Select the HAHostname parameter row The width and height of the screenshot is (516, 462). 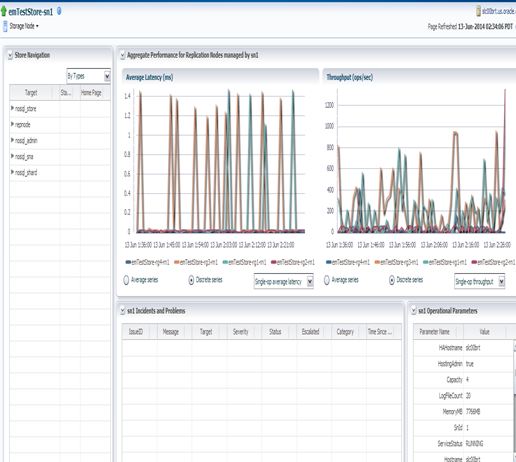point(463,348)
